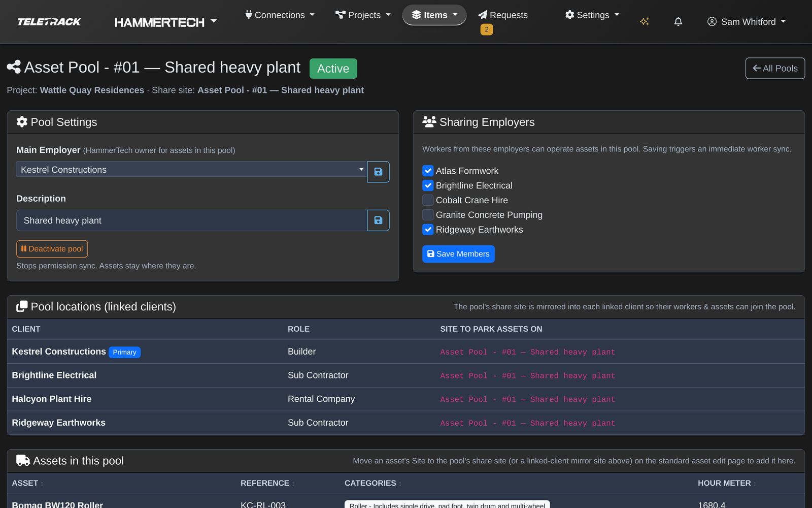Click the TeleTrack logo
The image size is (812, 508).
(49, 22)
